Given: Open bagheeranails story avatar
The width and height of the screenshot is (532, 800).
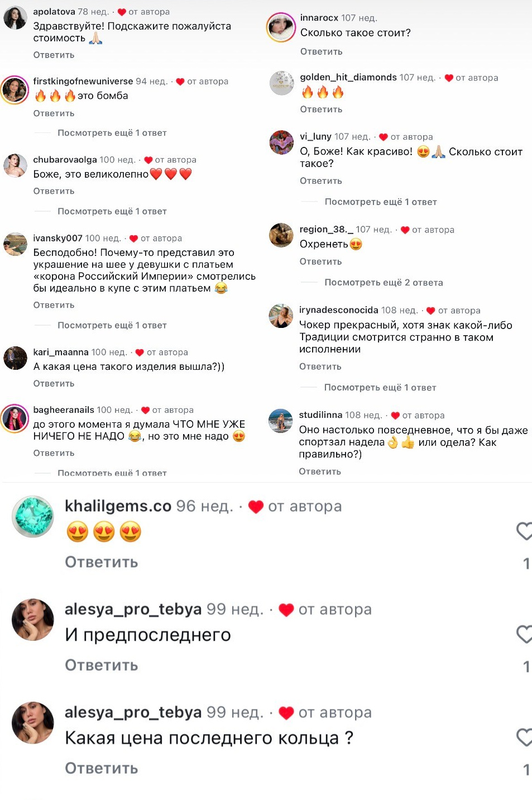Looking at the screenshot, I should [x=15, y=418].
